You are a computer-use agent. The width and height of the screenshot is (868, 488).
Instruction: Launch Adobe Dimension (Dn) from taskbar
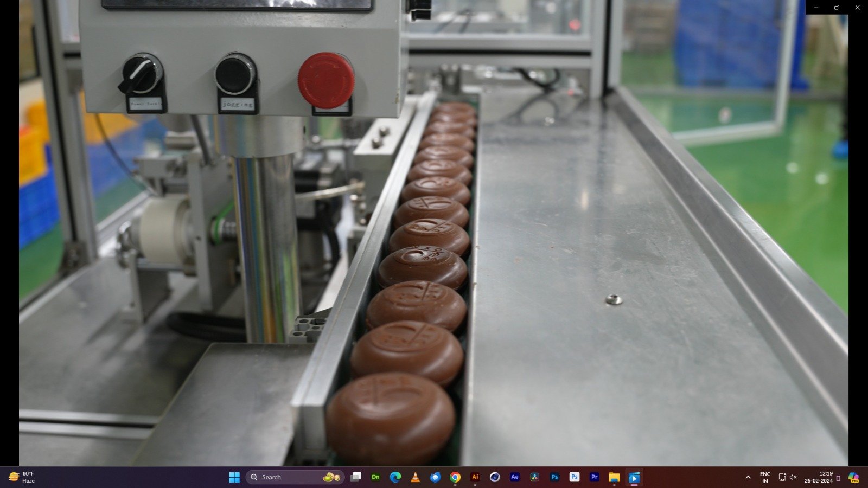[x=375, y=477]
